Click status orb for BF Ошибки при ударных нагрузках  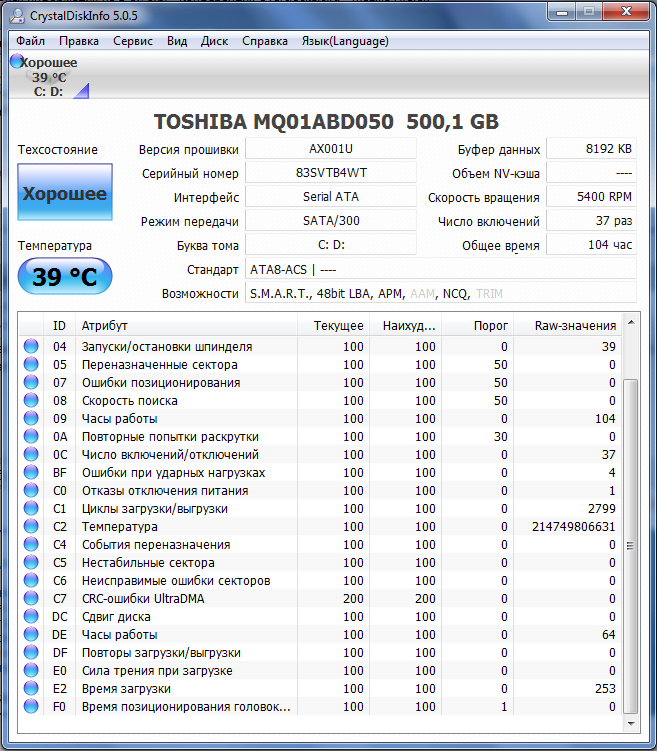pos(31,472)
